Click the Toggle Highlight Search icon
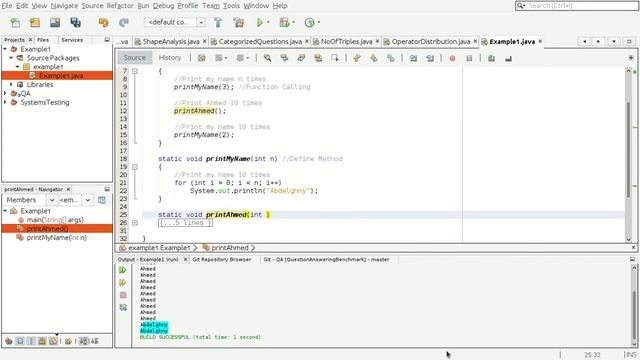The width and height of the screenshot is (640, 360). 318,58
